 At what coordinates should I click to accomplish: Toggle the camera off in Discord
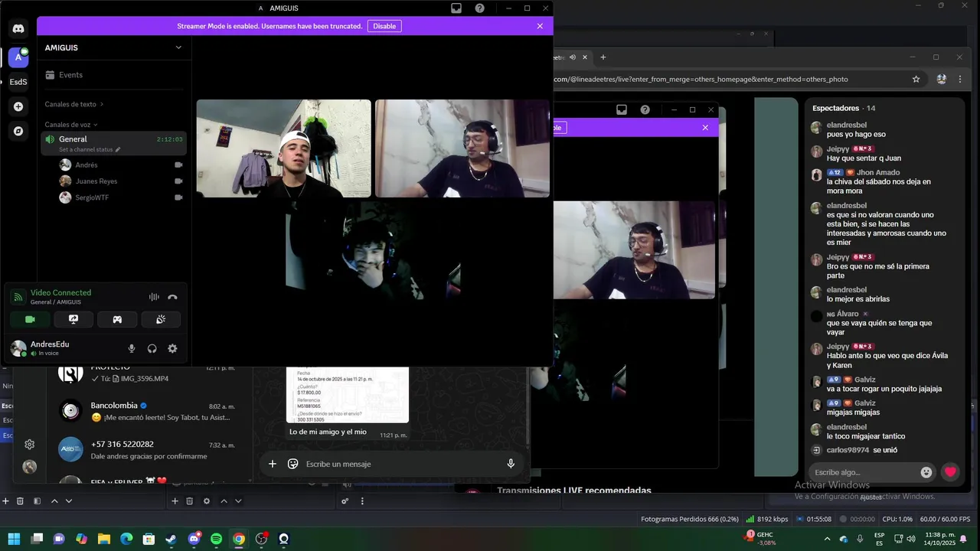pyautogui.click(x=30, y=319)
